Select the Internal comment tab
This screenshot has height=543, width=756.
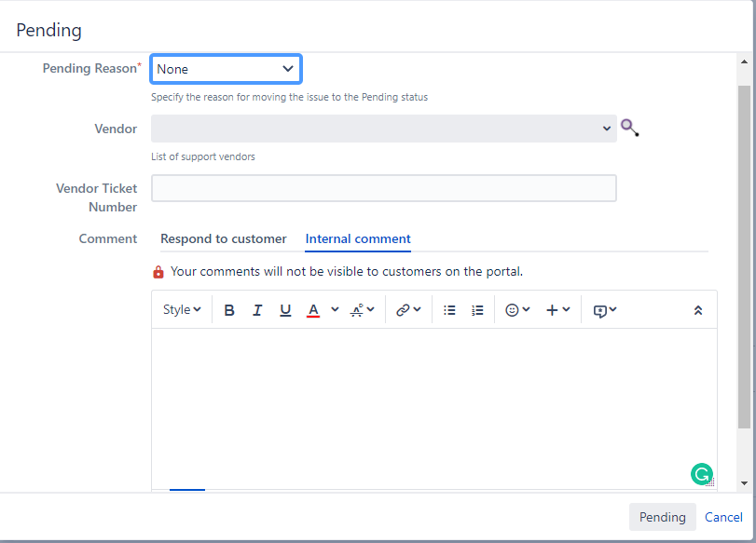click(358, 239)
